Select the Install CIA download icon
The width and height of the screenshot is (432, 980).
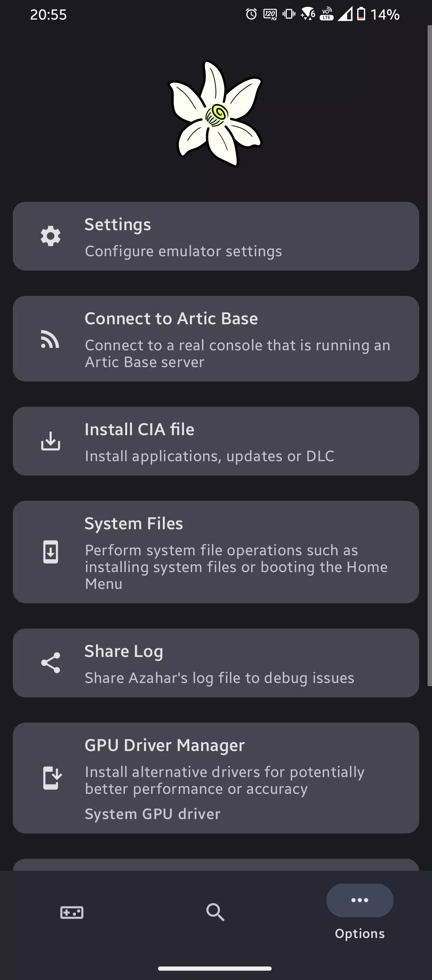point(50,442)
